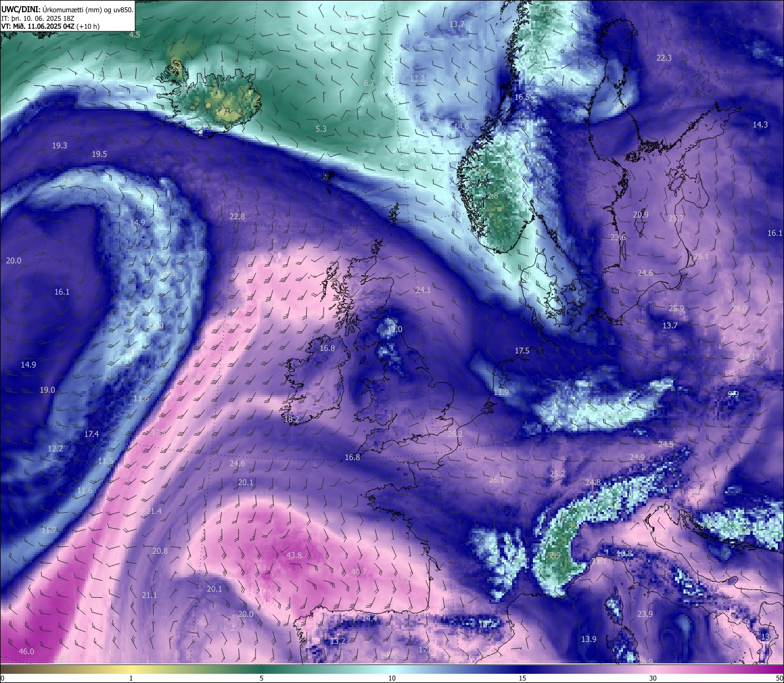Click the '19.5' value on the map
This screenshot has height=683, width=784.
99,154
